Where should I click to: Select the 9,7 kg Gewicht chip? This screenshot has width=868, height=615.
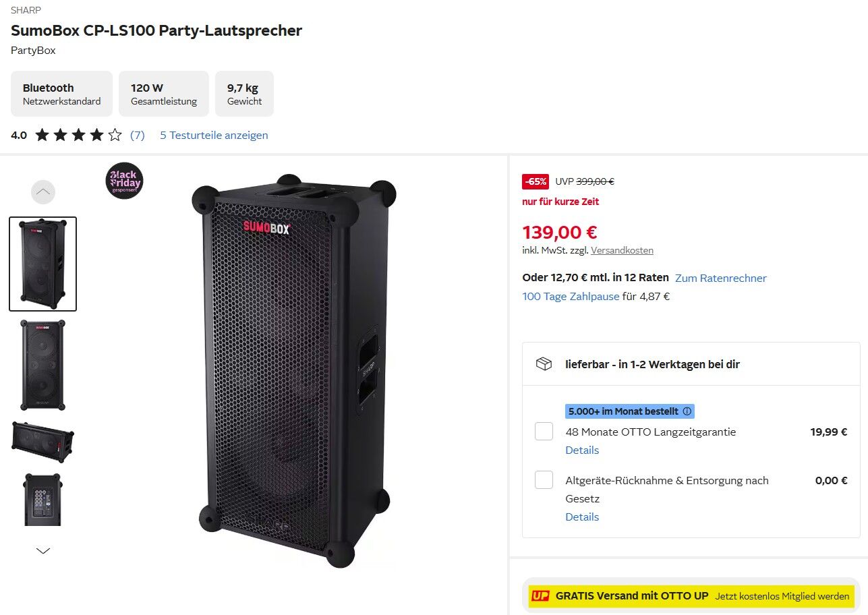(x=244, y=94)
